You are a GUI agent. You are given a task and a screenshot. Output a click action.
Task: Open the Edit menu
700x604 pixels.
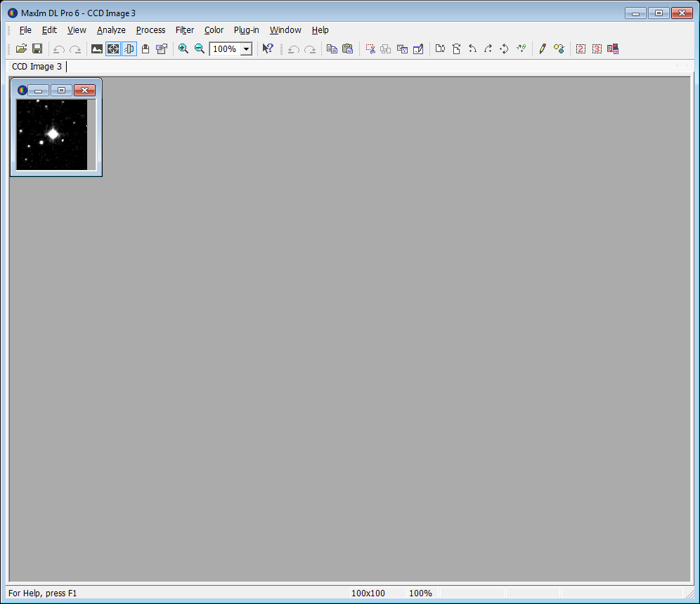(x=49, y=30)
